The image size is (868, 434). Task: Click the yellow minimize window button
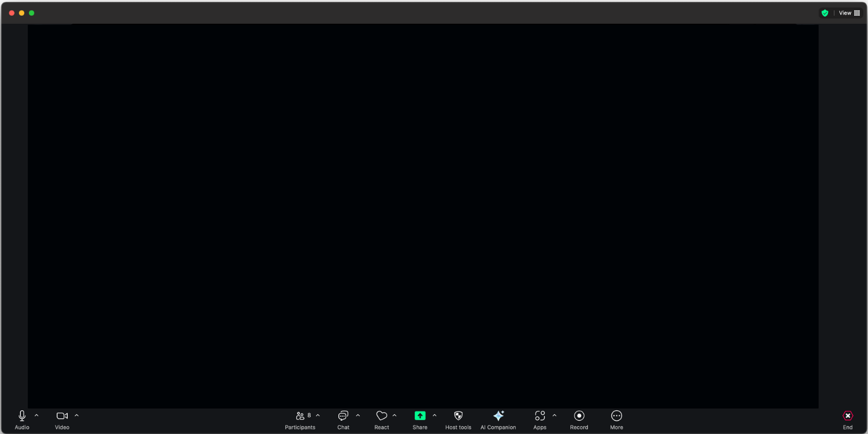coord(21,13)
